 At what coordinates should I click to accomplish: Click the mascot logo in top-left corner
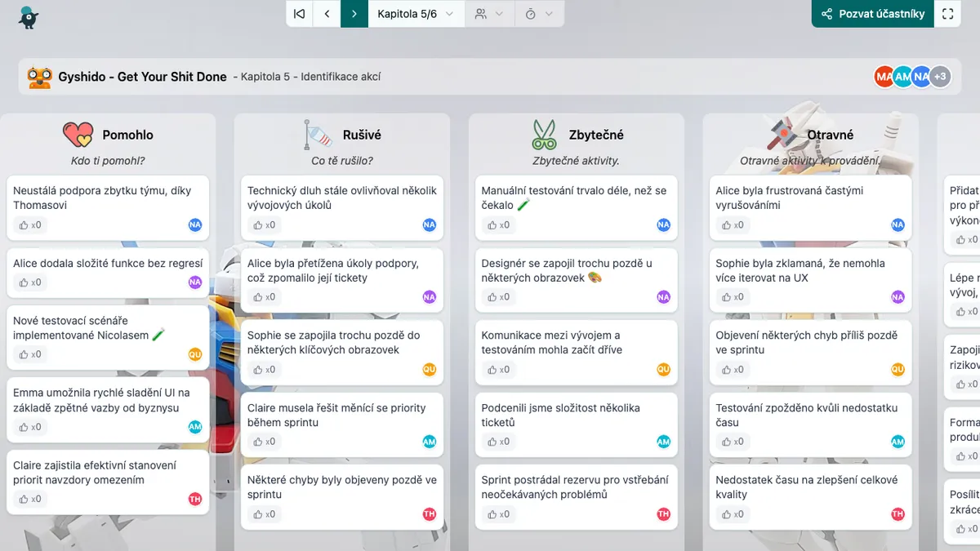point(29,18)
